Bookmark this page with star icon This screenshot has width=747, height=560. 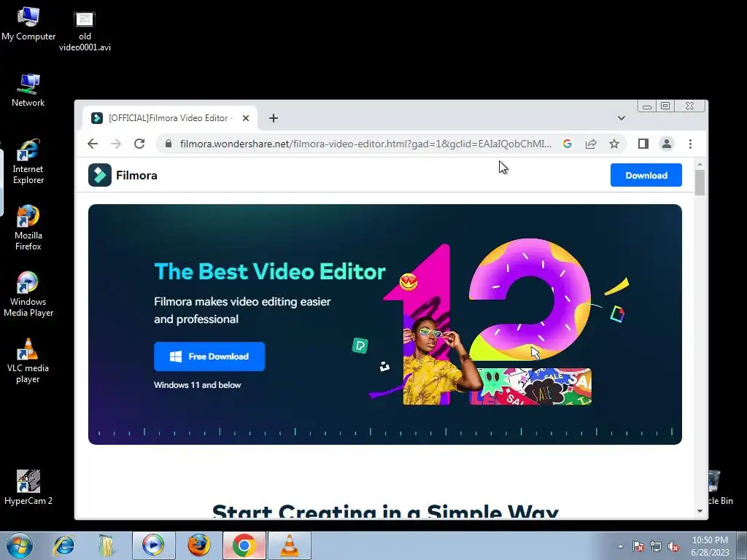[614, 144]
